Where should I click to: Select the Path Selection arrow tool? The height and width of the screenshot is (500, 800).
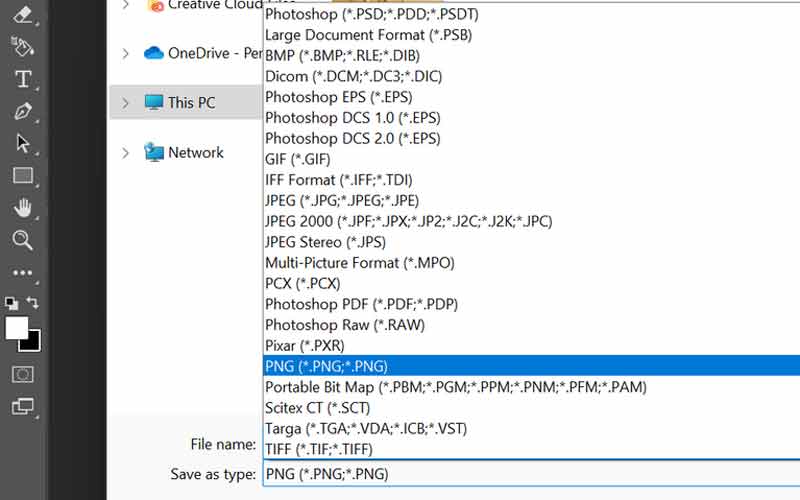pyautogui.click(x=22, y=143)
